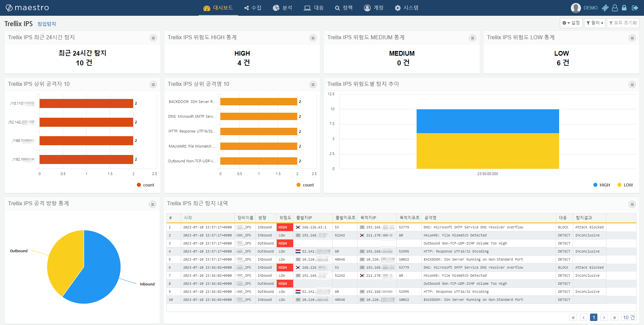Click the blue HIGH segment of trend bar

coord(488,121)
